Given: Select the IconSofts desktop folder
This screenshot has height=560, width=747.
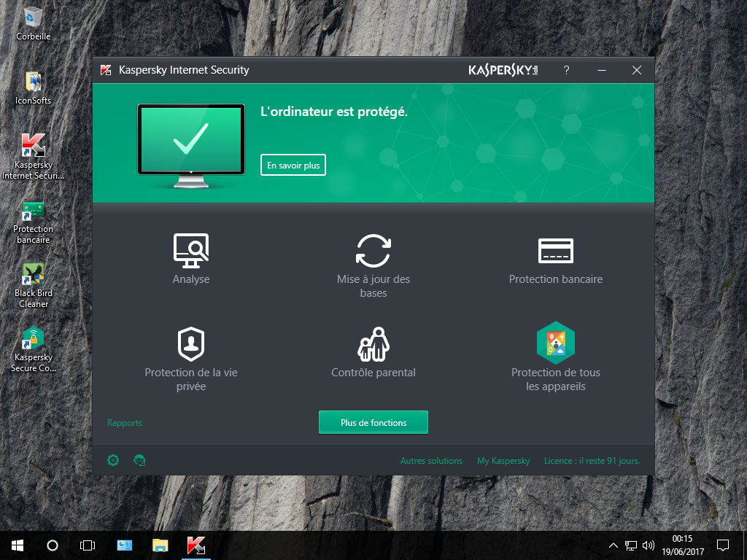Looking at the screenshot, I should [x=34, y=88].
